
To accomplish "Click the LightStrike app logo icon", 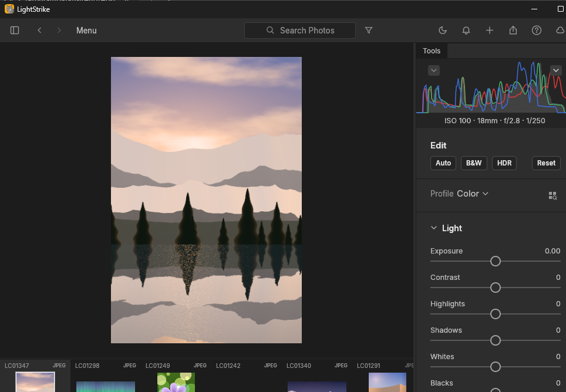I will pos(9,9).
